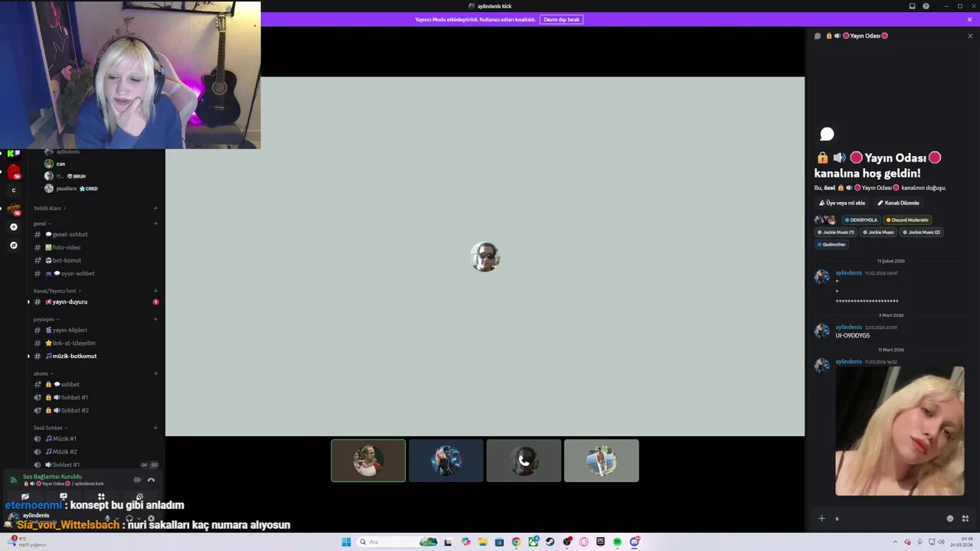Open Spotify from the taskbar

point(617,542)
